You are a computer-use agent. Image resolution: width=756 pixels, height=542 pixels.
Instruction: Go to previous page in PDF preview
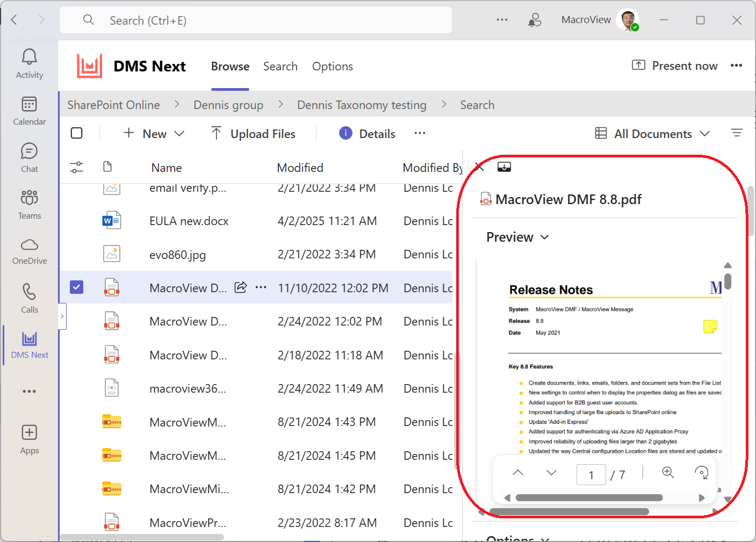point(518,473)
